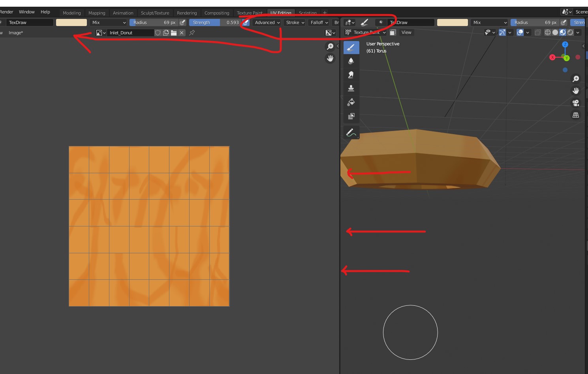This screenshot has width=588, height=374.
Task: Switch perspective/orthographic grid icon in viewport
Action: click(x=576, y=115)
